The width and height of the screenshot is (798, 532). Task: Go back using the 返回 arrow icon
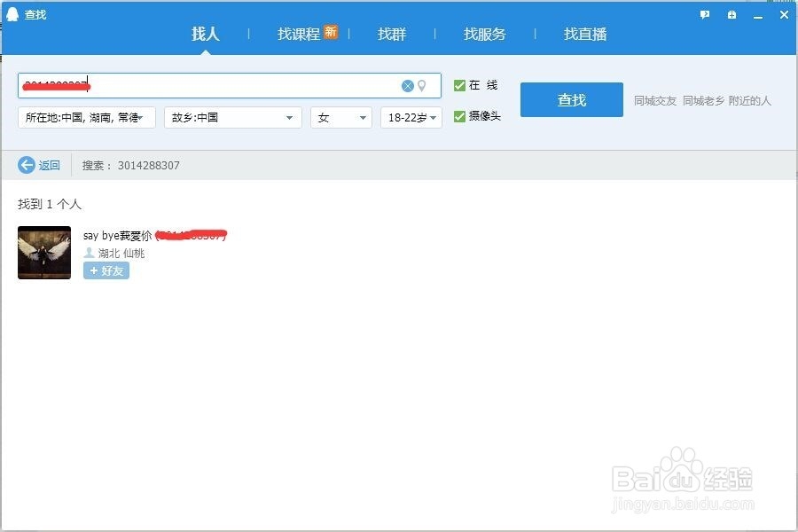click(27, 165)
